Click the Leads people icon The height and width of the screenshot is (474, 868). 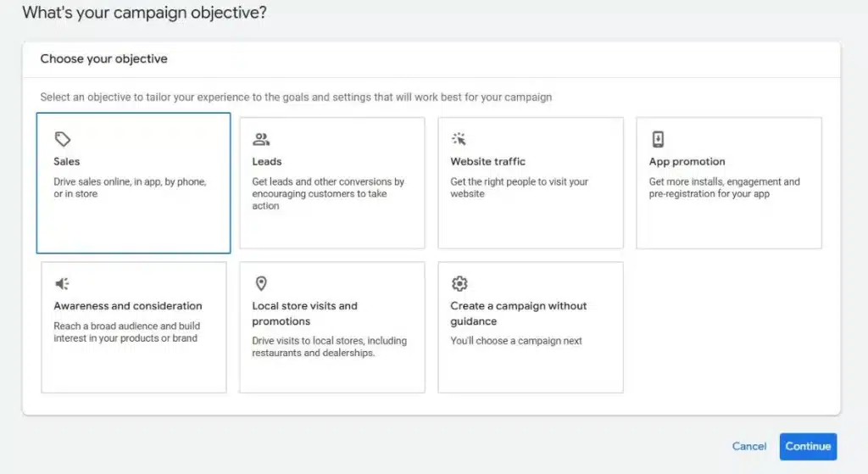(261, 139)
